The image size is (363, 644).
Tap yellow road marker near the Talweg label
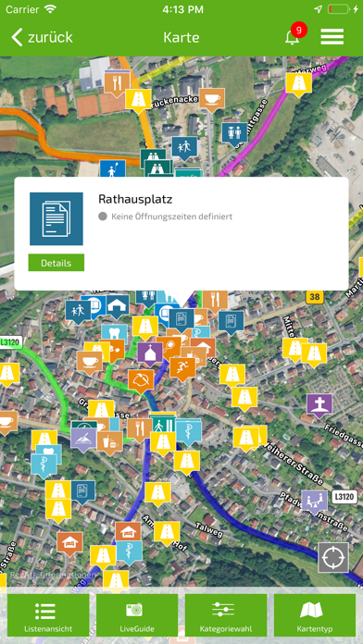tap(167, 533)
